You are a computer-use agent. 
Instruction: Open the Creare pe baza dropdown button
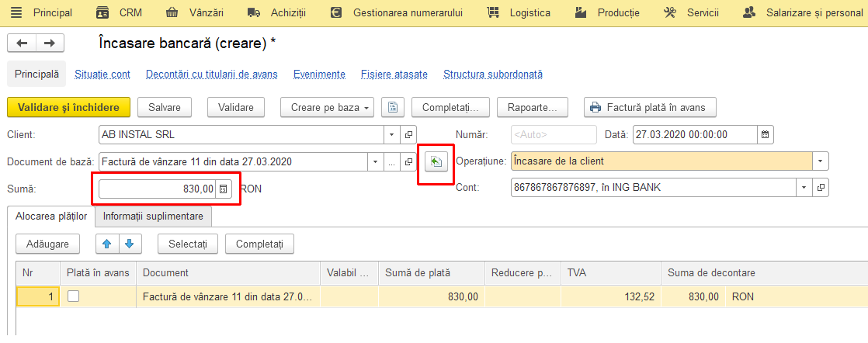327,107
